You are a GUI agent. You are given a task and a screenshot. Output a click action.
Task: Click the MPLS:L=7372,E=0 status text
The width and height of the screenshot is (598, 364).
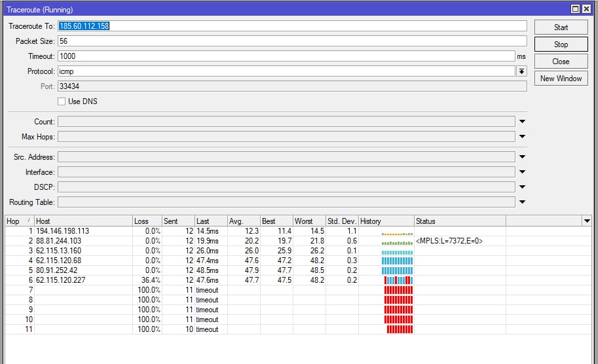point(449,241)
